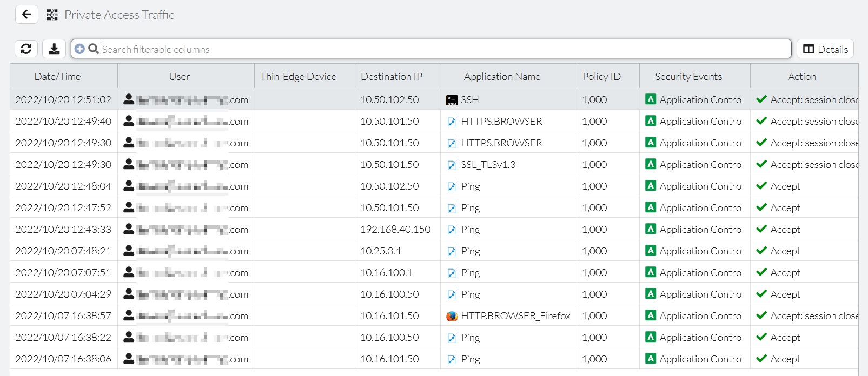
Task: Click green Application Control badge in SSH row
Action: pyautogui.click(x=651, y=99)
